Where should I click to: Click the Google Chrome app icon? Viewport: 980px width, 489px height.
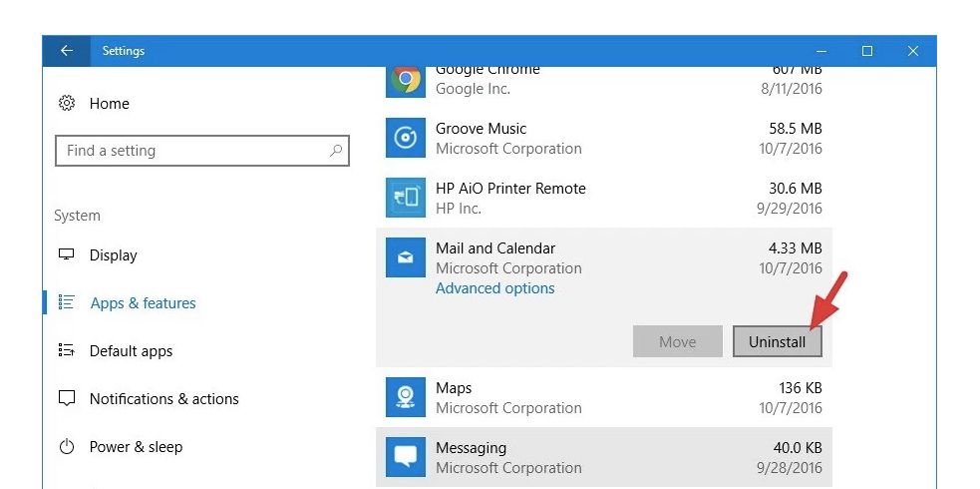406,80
